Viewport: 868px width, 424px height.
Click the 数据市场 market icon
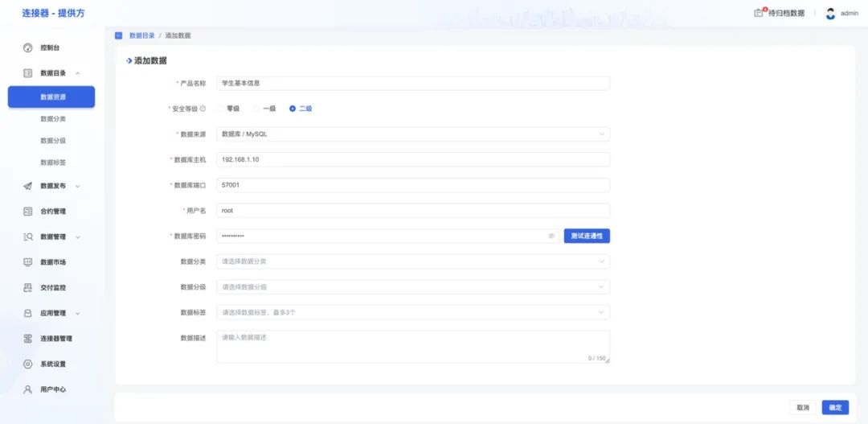(27, 262)
